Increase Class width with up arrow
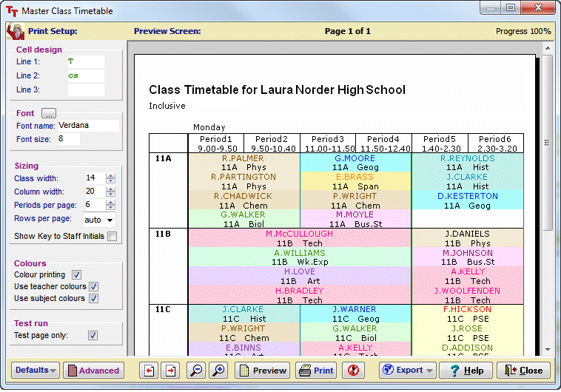The width and height of the screenshot is (561, 392). click(110, 175)
